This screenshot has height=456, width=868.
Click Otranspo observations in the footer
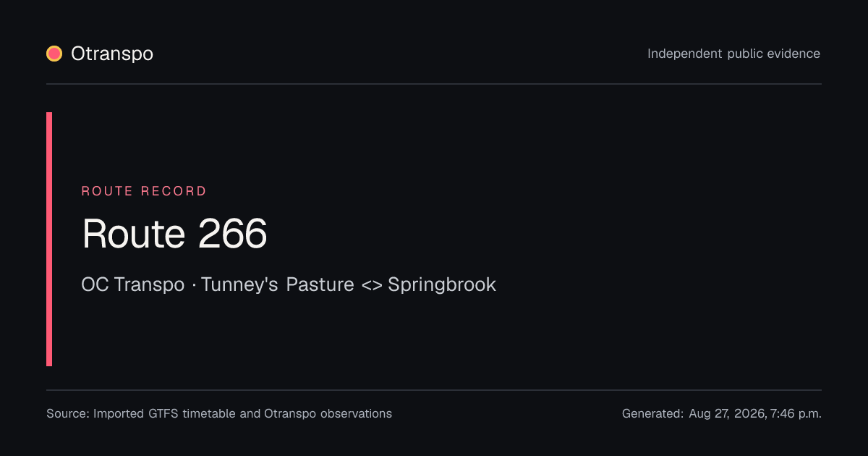coord(328,414)
